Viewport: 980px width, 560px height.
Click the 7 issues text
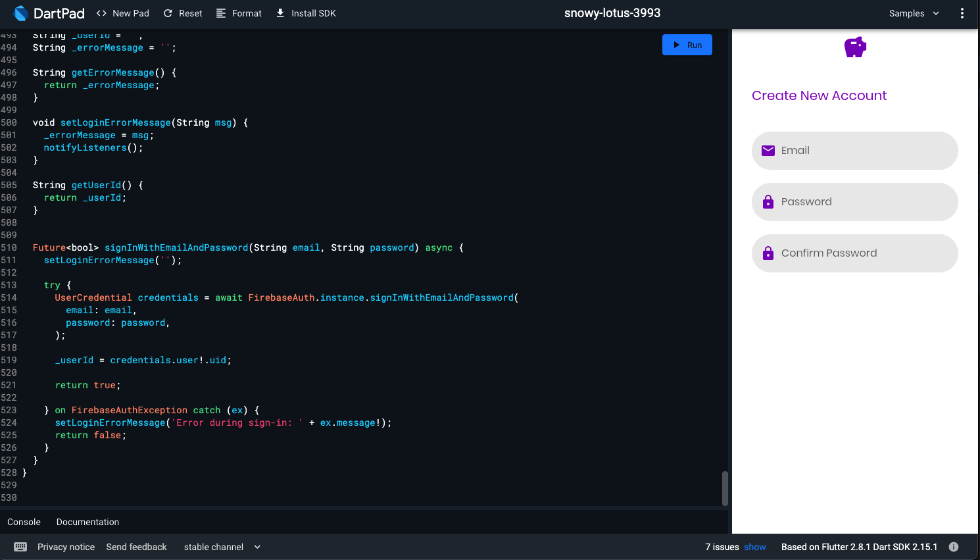722,547
